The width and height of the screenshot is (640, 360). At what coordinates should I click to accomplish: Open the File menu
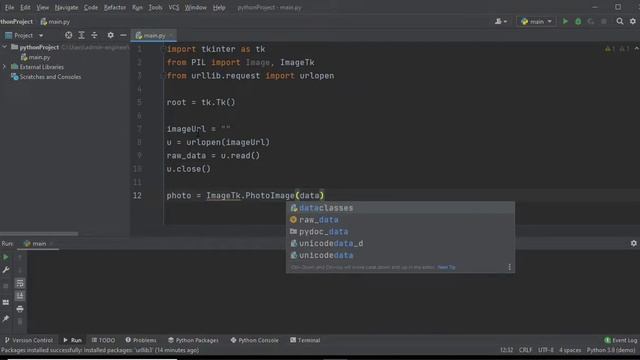click(9, 7)
